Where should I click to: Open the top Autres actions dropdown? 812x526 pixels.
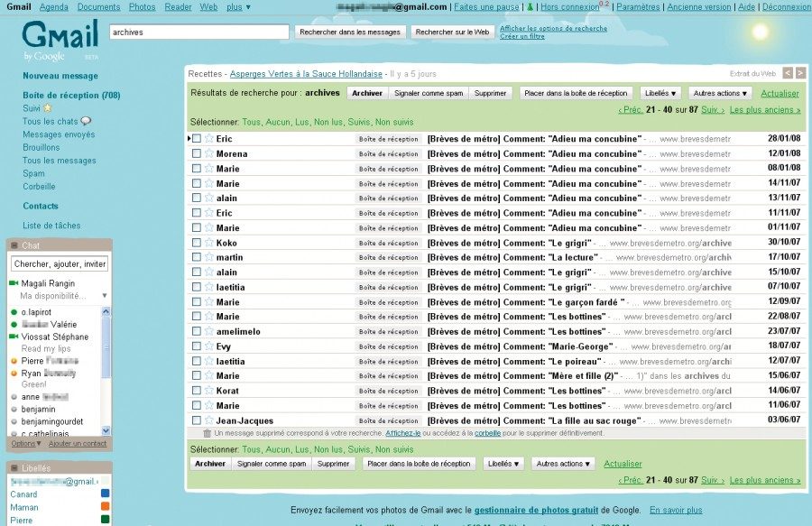click(720, 93)
